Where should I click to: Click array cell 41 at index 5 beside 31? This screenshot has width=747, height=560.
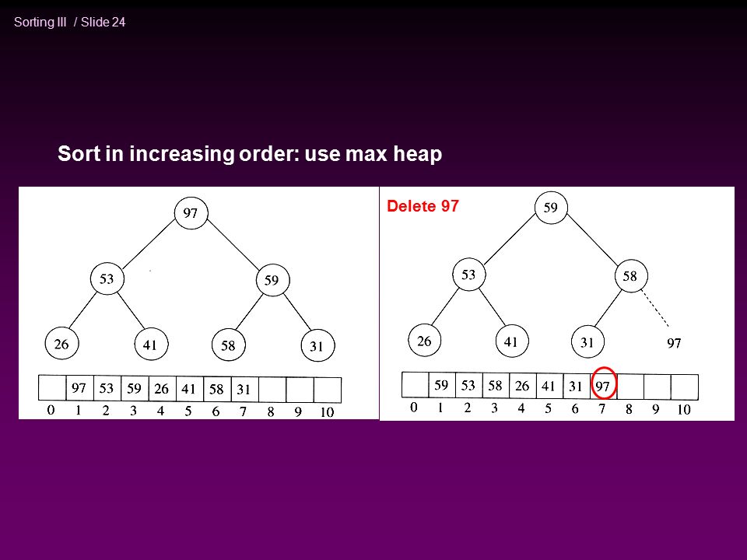pyautogui.click(x=549, y=386)
